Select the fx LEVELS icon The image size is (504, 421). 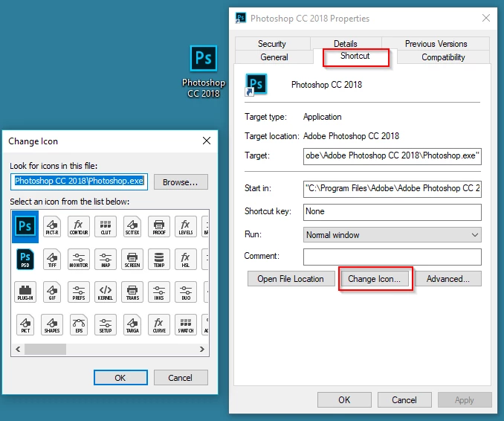click(186, 226)
